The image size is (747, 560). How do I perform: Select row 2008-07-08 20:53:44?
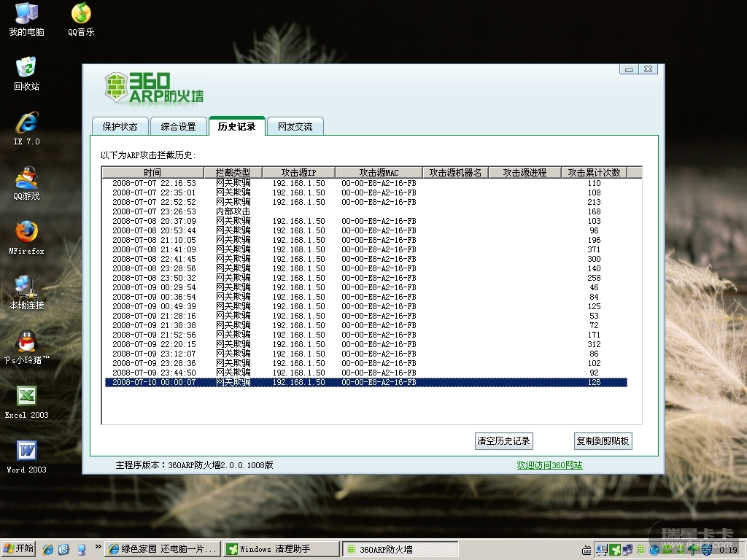click(x=366, y=230)
